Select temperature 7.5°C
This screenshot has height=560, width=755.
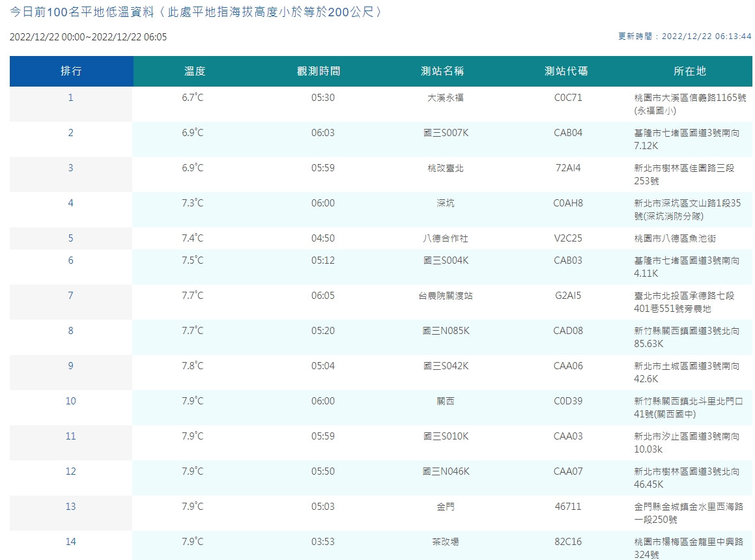pos(193,260)
